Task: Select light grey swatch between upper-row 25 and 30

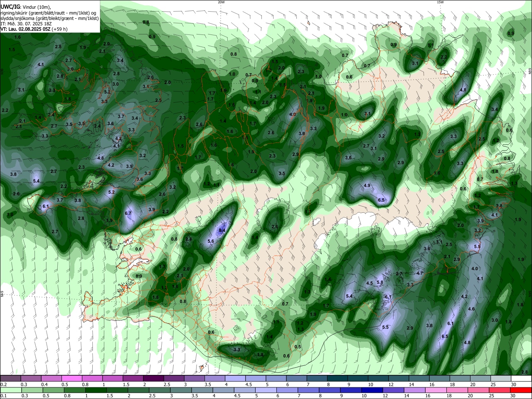Action: 500,379
